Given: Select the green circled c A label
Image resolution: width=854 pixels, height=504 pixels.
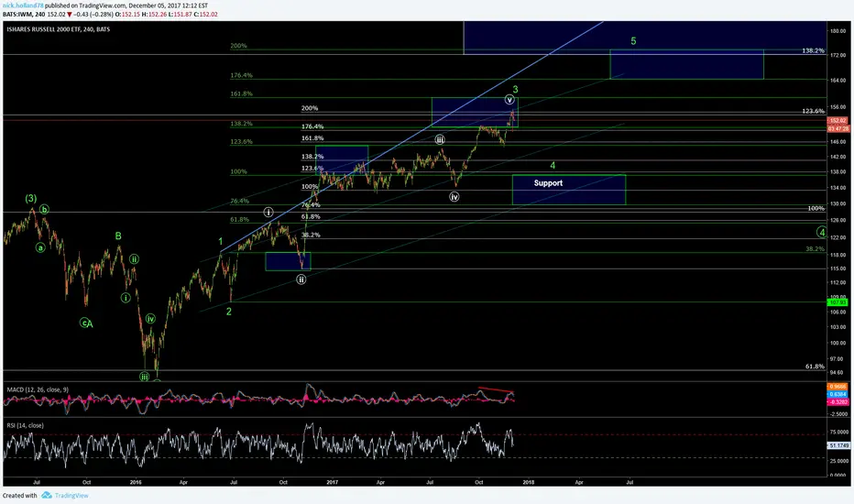Looking at the screenshot, I should coord(87,323).
